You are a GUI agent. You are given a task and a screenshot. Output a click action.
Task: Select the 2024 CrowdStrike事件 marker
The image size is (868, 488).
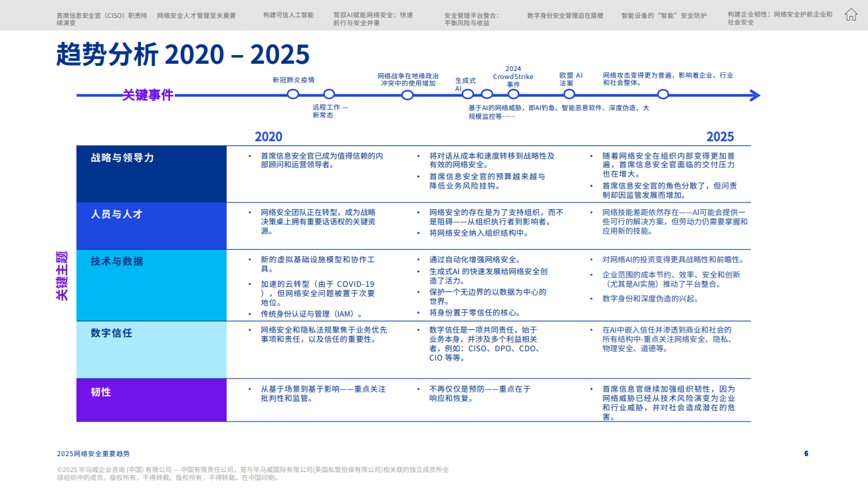click(x=513, y=95)
